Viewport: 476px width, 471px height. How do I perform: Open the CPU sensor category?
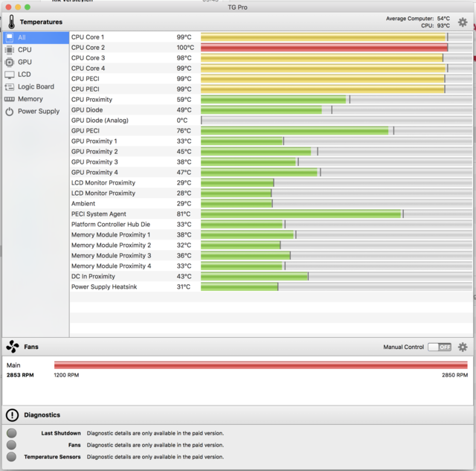pyautogui.click(x=36, y=50)
